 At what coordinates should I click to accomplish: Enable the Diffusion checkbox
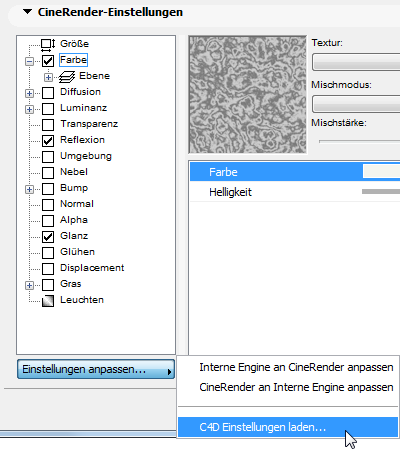(48, 93)
